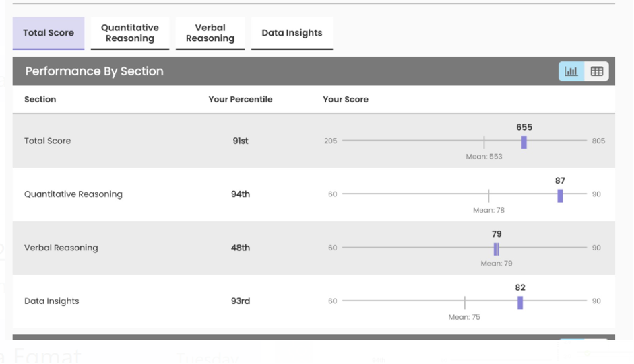Select the Data Insights tab
The width and height of the screenshot is (634, 364).
click(292, 33)
